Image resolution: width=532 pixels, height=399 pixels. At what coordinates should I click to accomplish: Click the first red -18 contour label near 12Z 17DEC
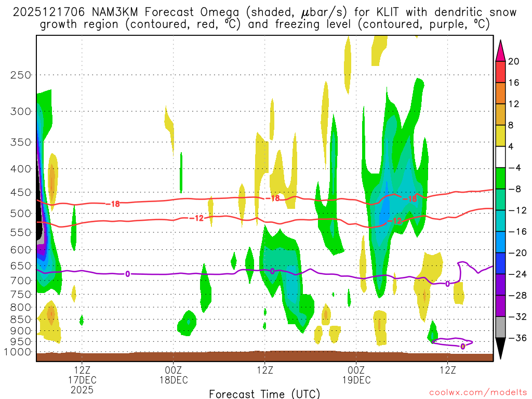[113, 204]
